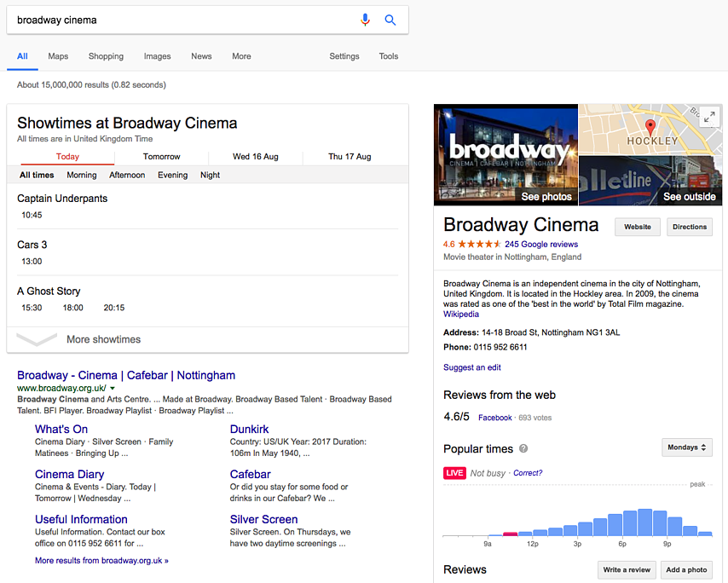Open the More search menu

point(241,56)
